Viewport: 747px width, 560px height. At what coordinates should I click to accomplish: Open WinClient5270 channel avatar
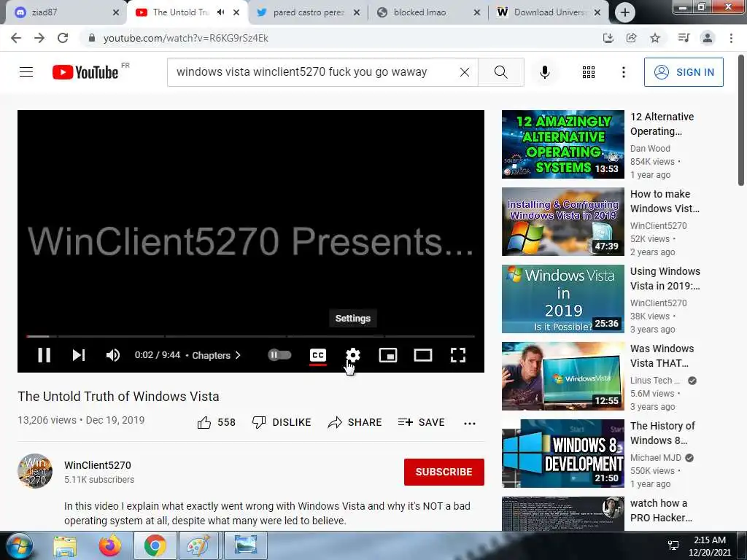pos(35,471)
